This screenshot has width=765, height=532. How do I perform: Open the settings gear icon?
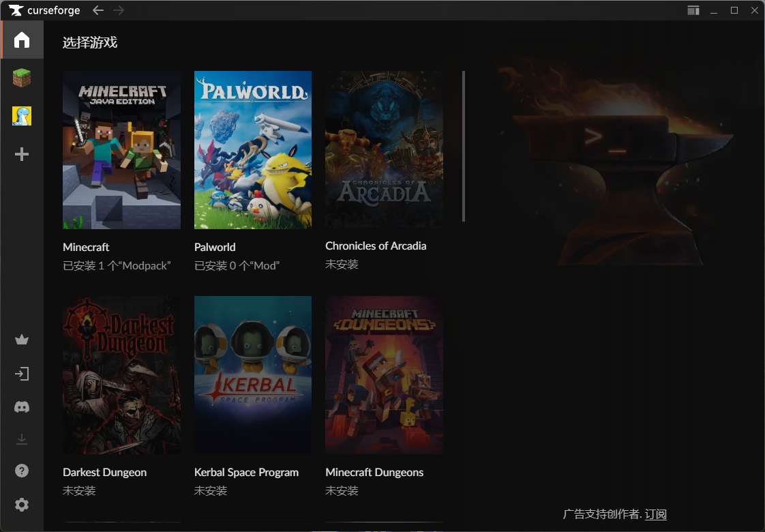22,504
